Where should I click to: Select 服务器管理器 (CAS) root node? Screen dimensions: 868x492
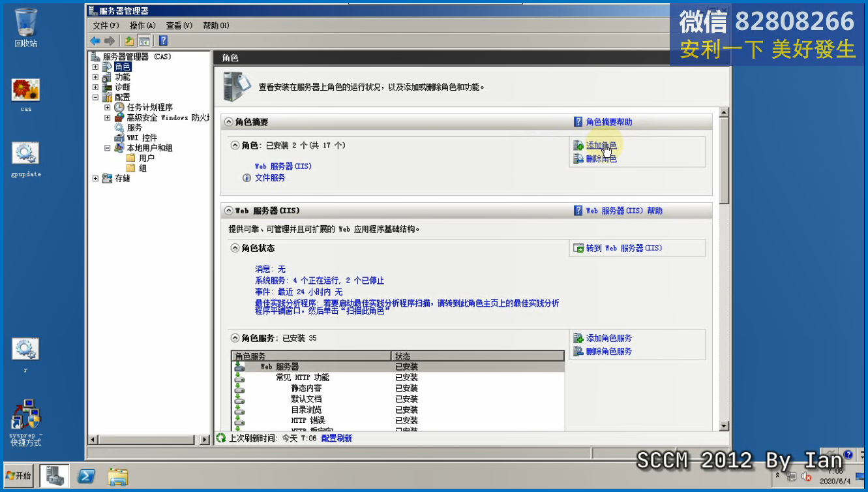click(x=137, y=57)
